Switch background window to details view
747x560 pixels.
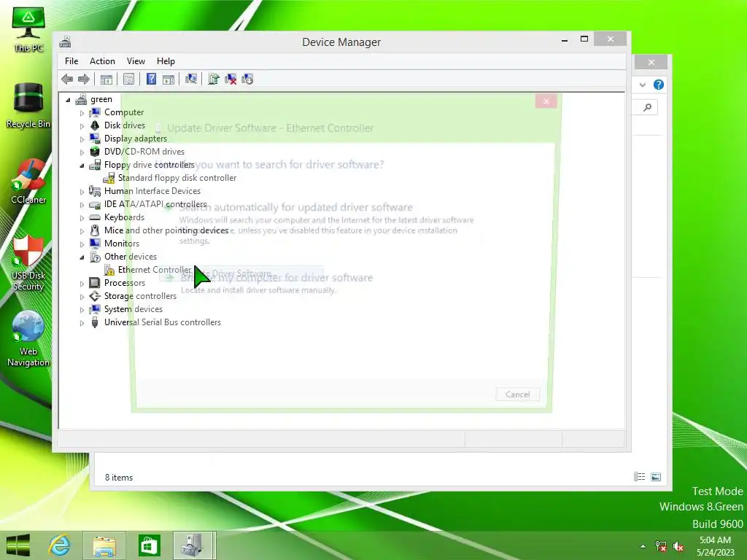pos(639,477)
